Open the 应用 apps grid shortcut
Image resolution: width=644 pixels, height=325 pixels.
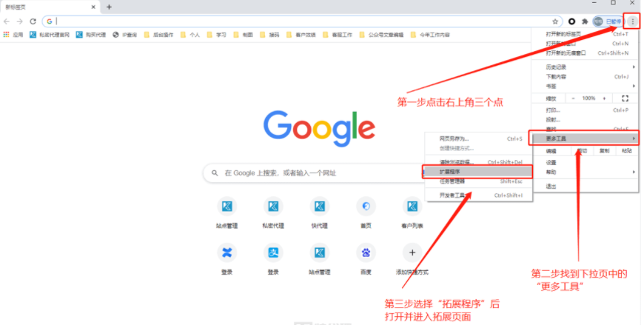click(13, 35)
